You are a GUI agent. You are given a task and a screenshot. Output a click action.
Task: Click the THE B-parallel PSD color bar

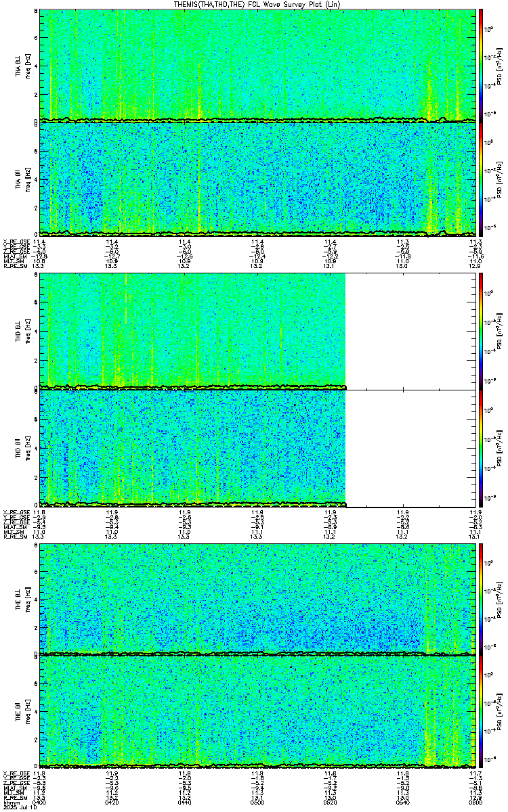coord(482,711)
